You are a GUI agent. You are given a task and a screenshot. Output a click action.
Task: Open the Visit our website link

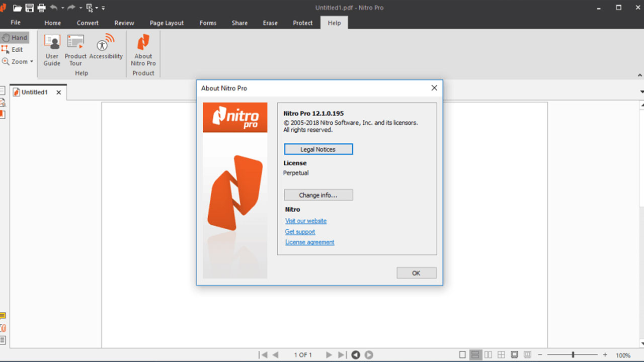tap(305, 221)
